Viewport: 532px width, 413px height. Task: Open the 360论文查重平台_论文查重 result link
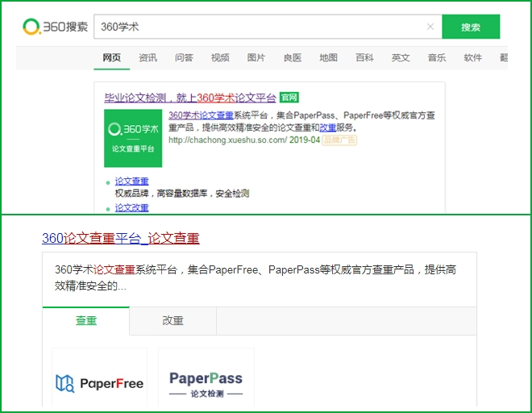(120, 238)
